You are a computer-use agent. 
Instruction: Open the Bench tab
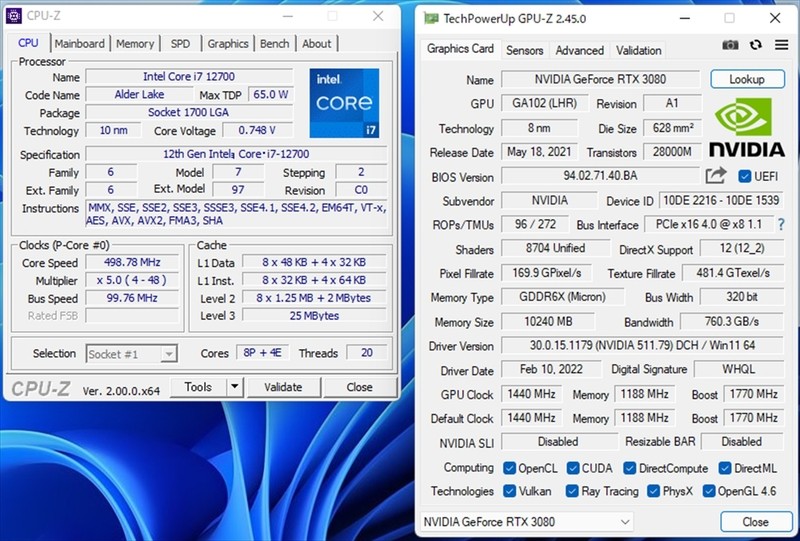pos(274,44)
